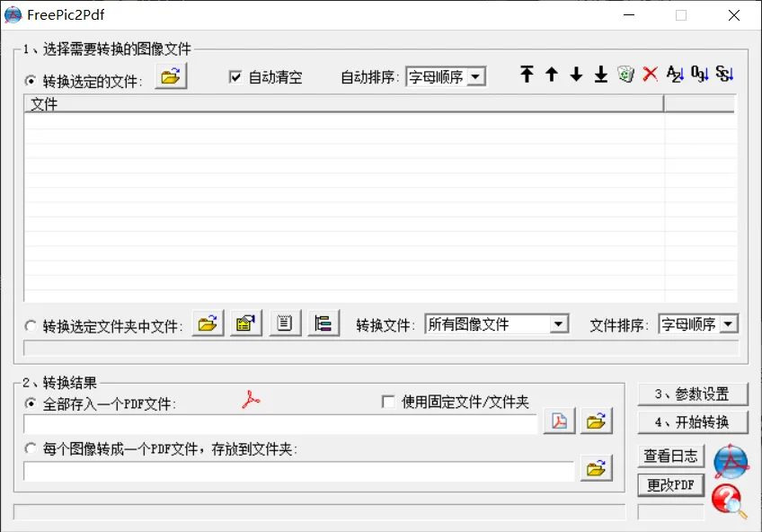Minimize the FreePic2Pdf window
The width and height of the screenshot is (762, 532).
click(x=629, y=15)
